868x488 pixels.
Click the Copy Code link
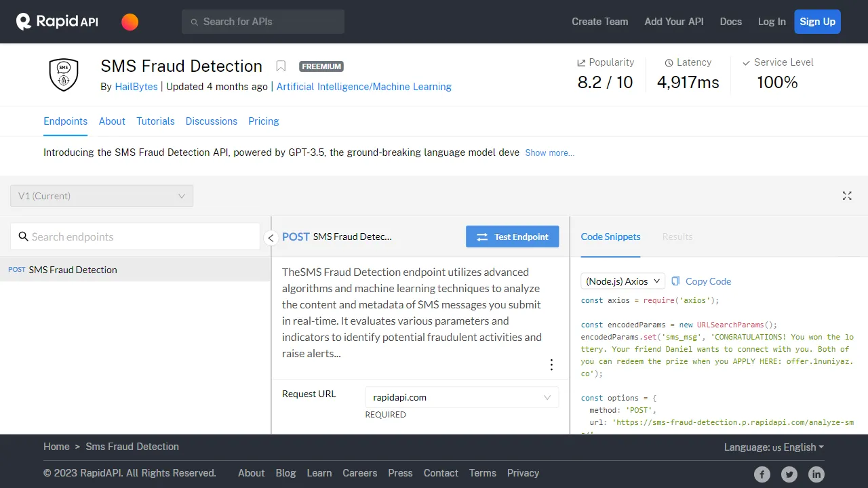(708, 281)
